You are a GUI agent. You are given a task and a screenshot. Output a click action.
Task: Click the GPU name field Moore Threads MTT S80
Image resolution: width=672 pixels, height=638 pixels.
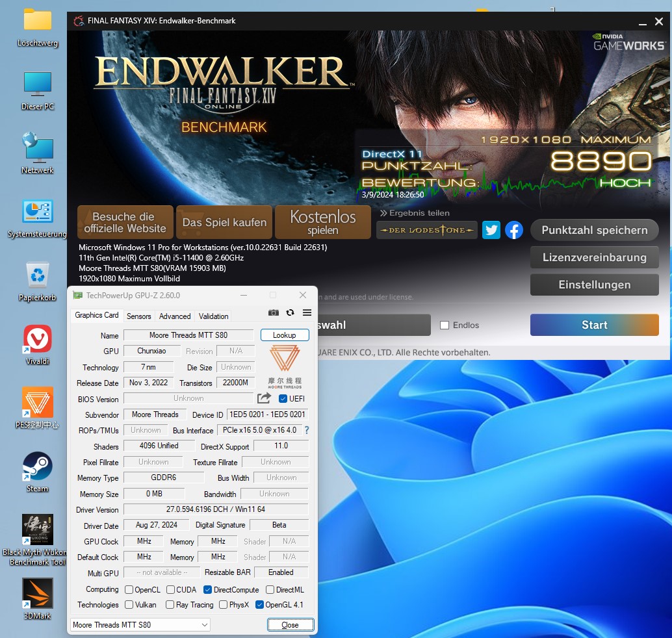point(188,335)
